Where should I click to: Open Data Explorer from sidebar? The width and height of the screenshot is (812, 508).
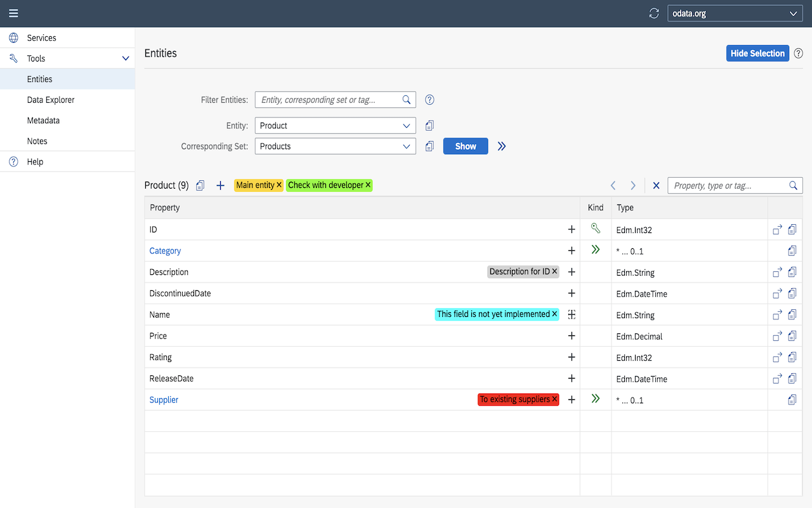(x=67, y=100)
